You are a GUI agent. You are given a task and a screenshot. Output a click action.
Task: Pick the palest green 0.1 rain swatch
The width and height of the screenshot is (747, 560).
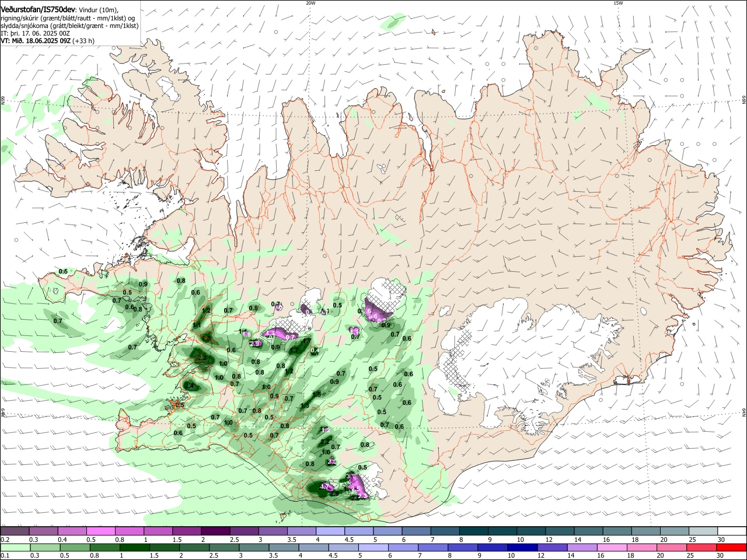pos(15,548)
